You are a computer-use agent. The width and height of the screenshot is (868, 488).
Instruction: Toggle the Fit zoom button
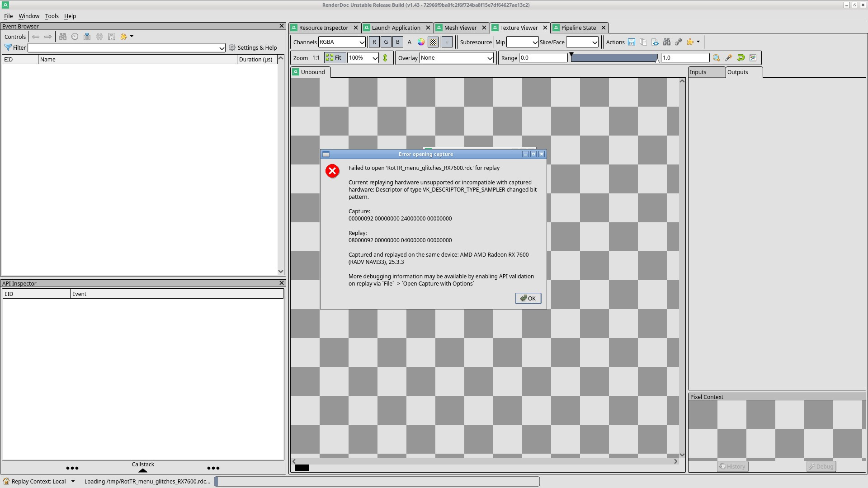[x=335, y=58]
